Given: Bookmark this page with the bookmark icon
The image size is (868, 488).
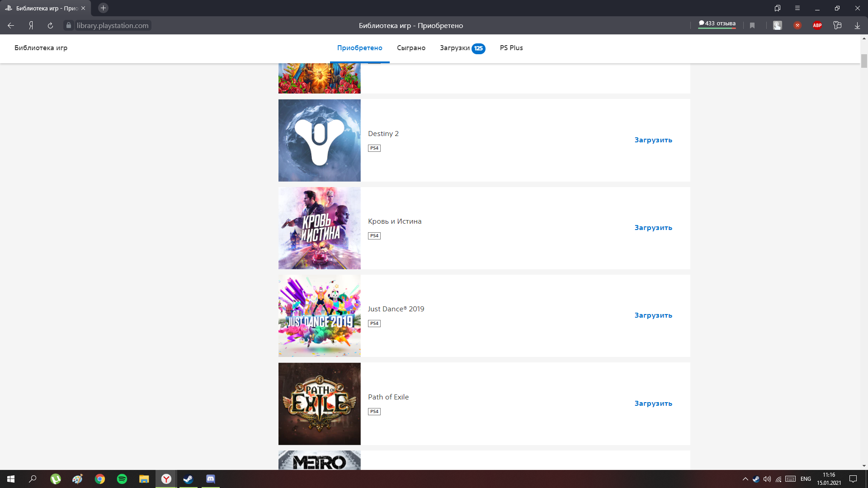Looking at the screenshot, I should point(752,25).
